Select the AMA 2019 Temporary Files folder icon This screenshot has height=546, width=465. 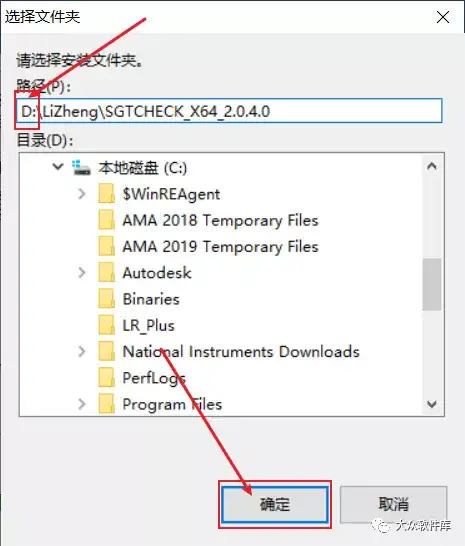coord(107,247)
